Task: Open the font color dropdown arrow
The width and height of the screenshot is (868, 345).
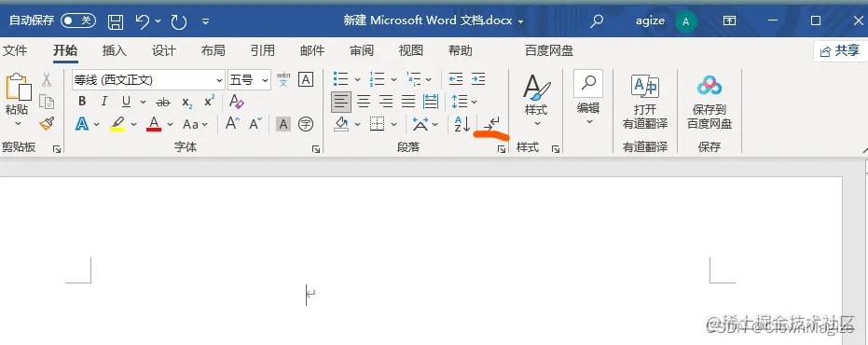Action: tap(170, 125)
